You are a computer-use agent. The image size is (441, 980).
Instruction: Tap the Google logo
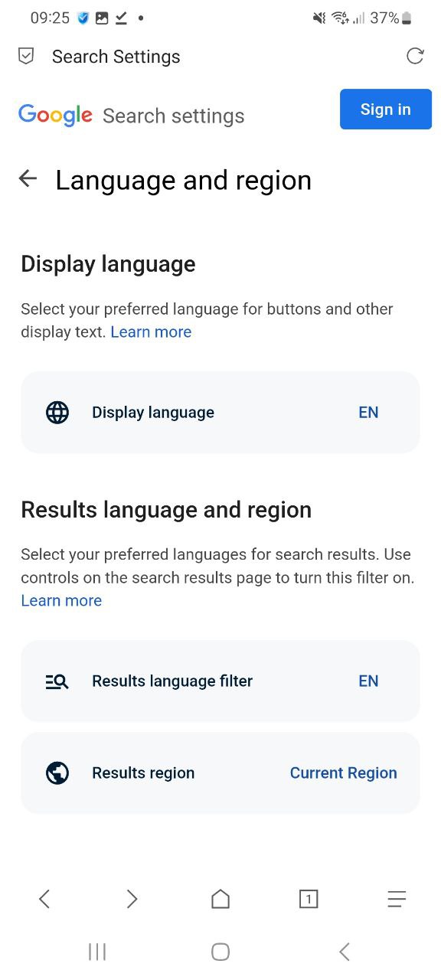click(x=55, y=115)
